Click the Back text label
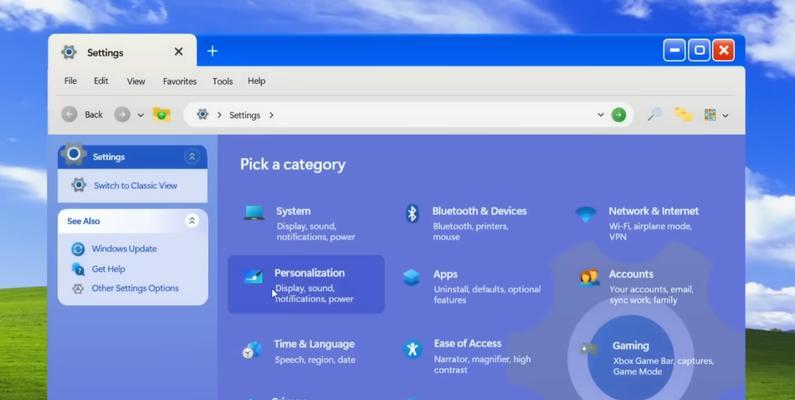The height and width of the screenshot is (400, 795). click(94, 115)
